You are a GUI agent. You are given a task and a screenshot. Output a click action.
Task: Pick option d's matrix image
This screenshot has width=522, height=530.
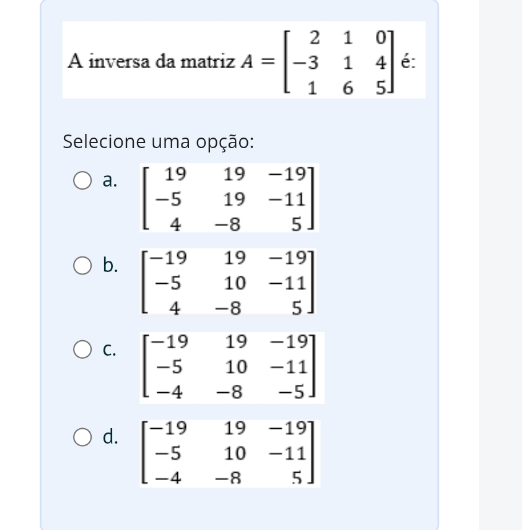tap(230, 453)
